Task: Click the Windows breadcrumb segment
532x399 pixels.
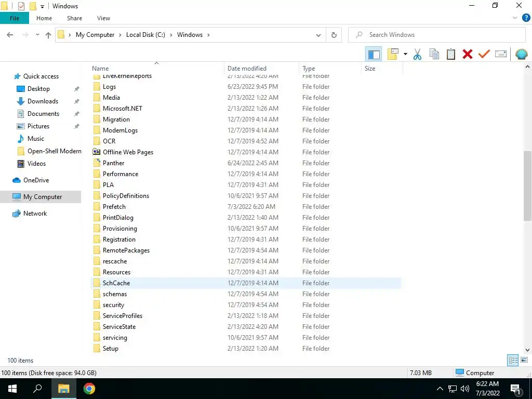Action: [x=190, y=35]
